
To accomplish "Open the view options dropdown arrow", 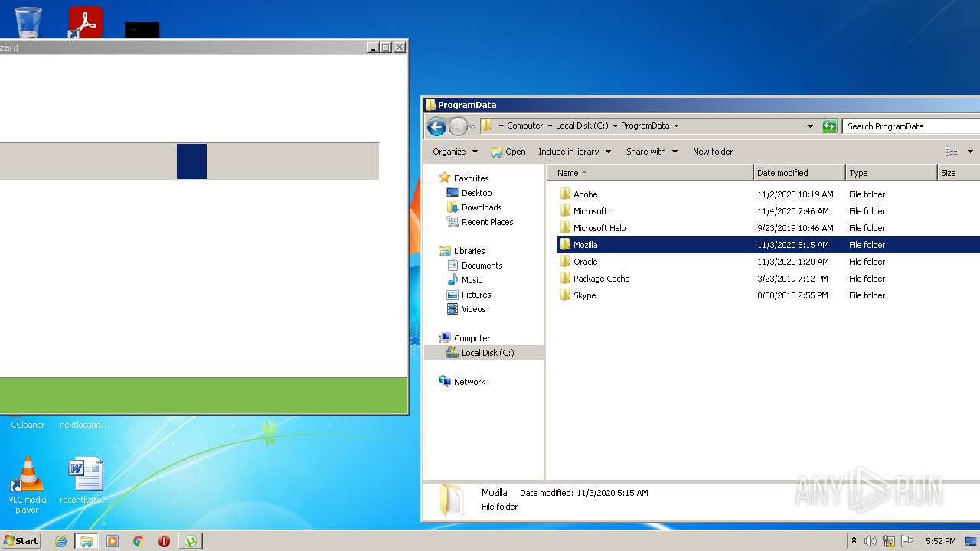I will click(970, 152).
